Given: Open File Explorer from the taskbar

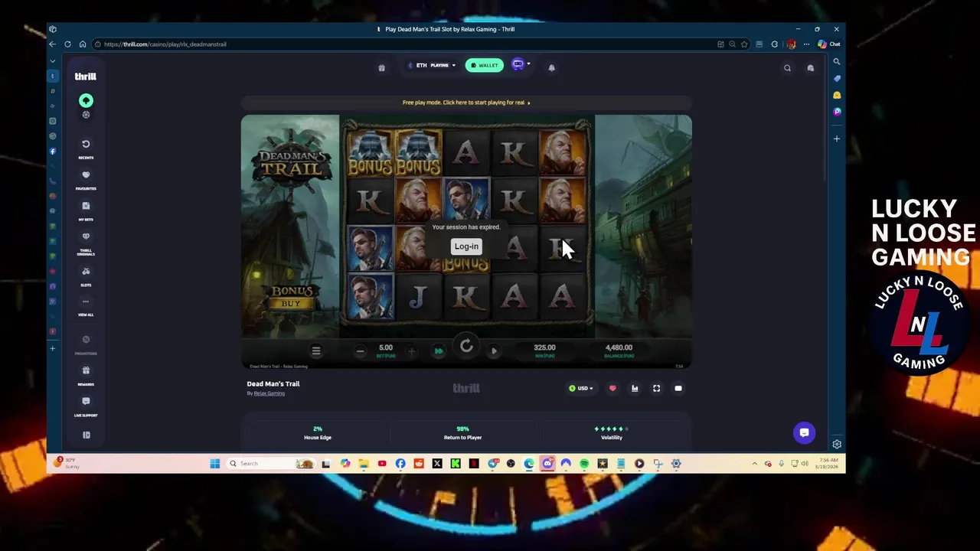Looking at the screenshot, I should [x=364, y=464].
